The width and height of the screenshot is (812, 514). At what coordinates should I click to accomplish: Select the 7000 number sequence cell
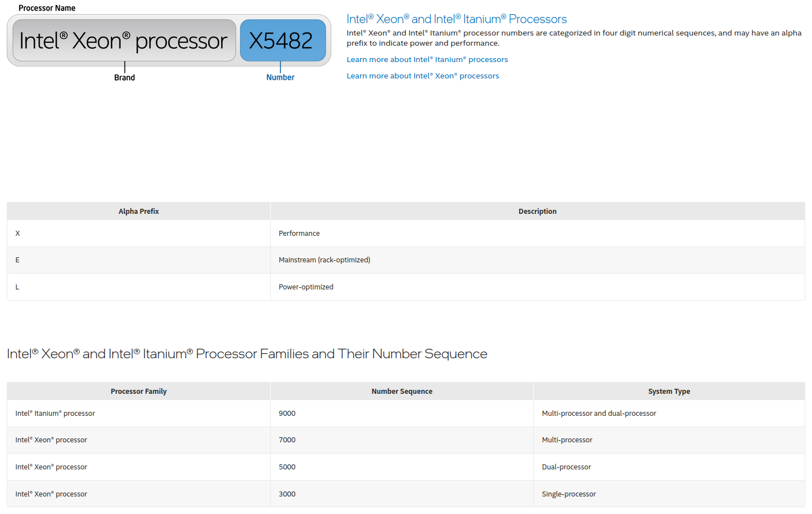(287, 440)
